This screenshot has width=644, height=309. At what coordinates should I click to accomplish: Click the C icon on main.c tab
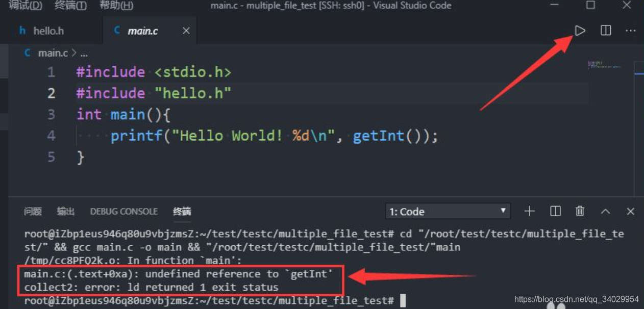click(117, 31)
